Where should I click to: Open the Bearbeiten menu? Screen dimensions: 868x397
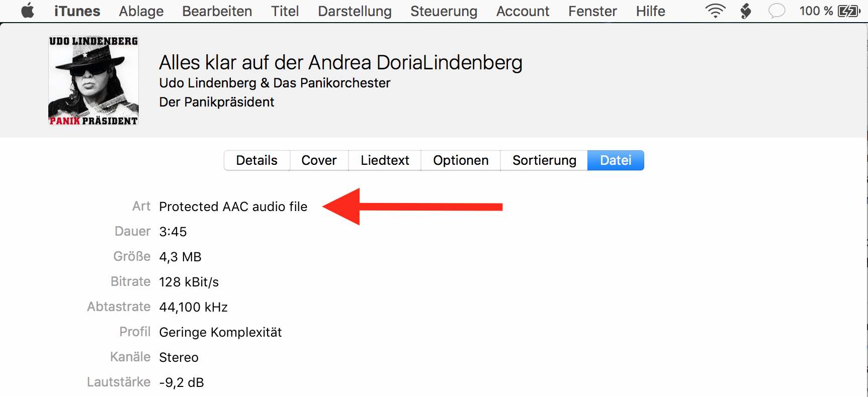pyautogui.click(x=217, y=11)
